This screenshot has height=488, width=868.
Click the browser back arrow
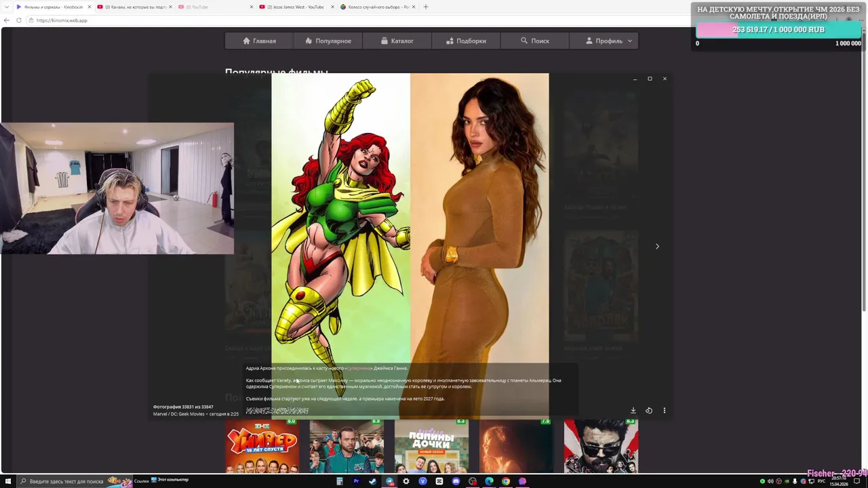tap(7, 20)
